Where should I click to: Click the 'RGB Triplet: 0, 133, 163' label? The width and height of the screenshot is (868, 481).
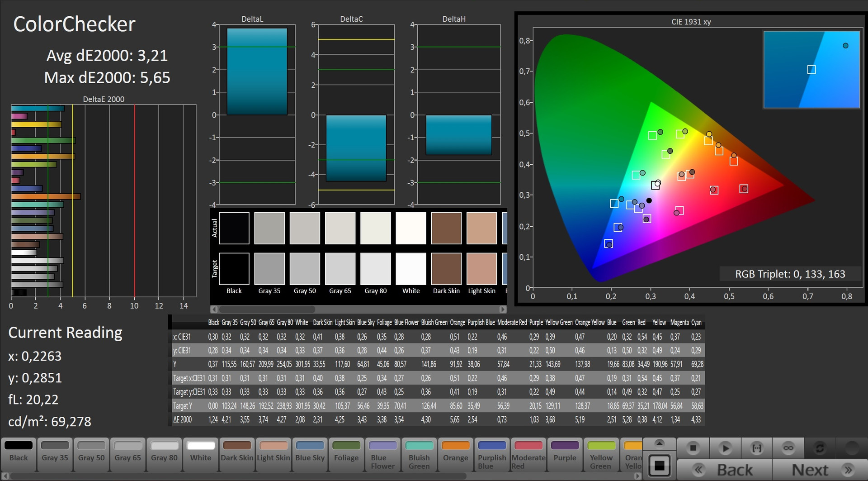coord(790,274)
